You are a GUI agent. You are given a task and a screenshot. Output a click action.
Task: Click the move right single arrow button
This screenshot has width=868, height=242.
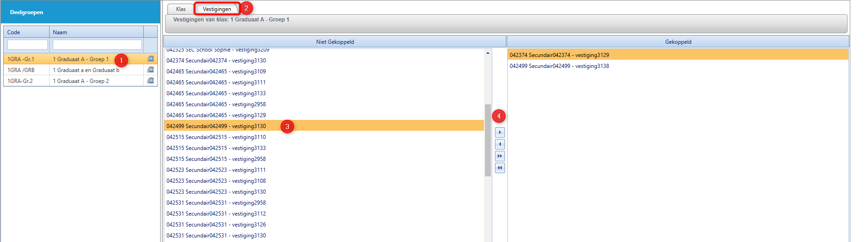click(x=500, y=133)
